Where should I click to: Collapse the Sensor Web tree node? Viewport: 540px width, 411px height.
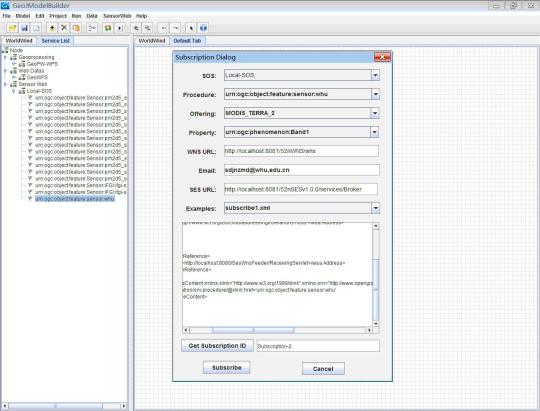tap(5, 84)
